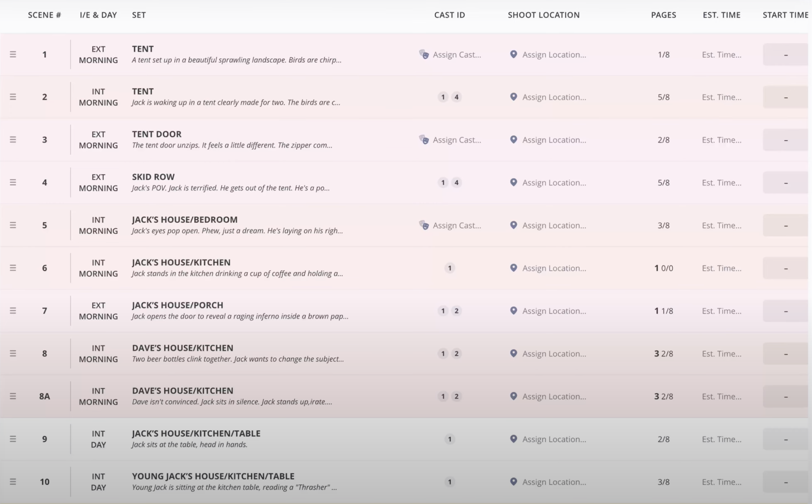Edit Est. Time field for scene 8A
The height and width of the screenshot is (504, 812).
tap(721, 396)
